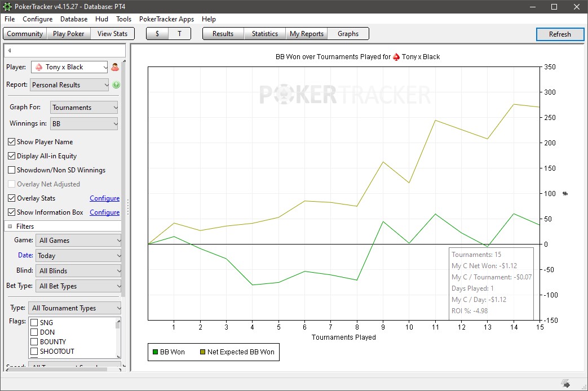
Task: Open the File menu
Action: (x=10, y=19)
